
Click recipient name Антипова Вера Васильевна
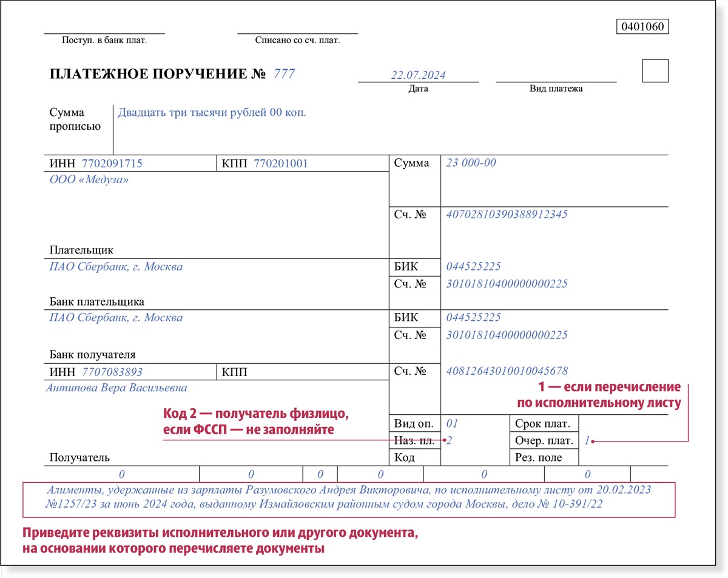coord(116,388)
